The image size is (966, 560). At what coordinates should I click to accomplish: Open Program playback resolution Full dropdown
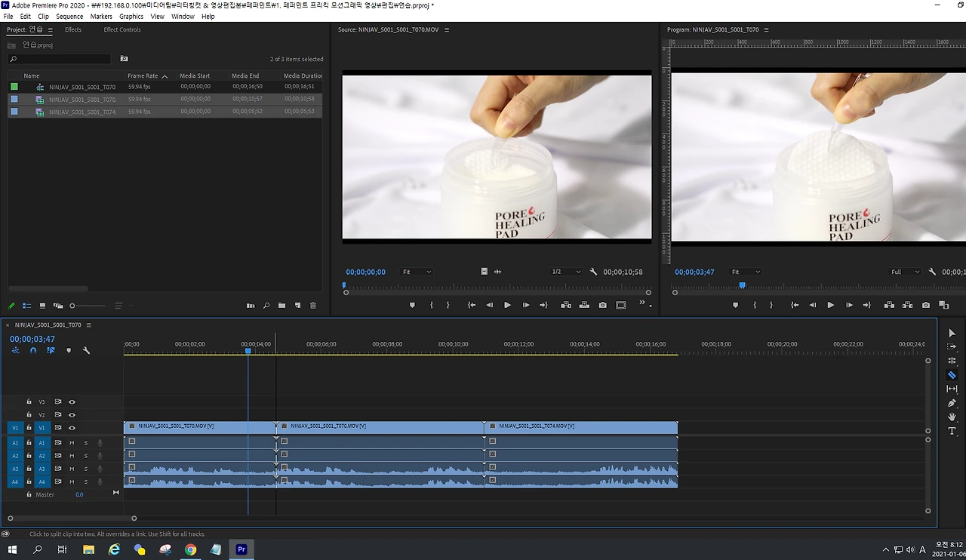pos(906,272)
